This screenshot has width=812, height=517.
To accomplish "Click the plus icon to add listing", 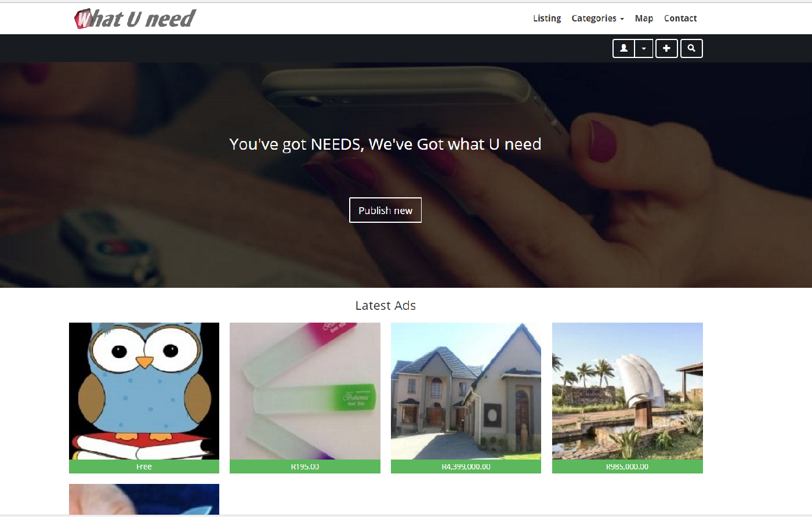I will (x=666, y=49).
